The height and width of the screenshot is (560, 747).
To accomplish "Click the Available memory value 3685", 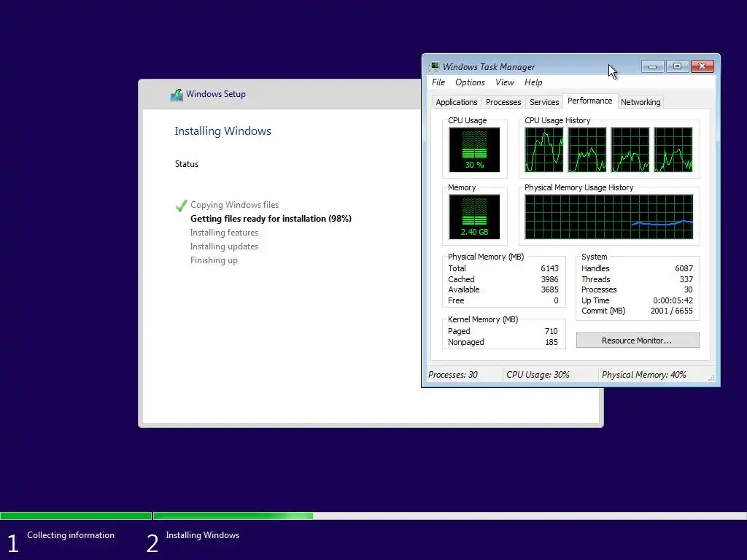I will tap(549, 289).
